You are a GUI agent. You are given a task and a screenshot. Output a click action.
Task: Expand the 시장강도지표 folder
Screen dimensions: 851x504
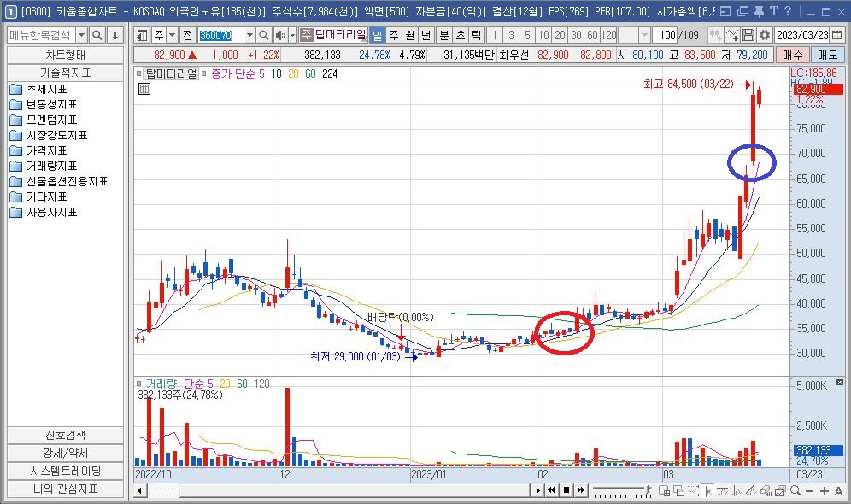tap(49, 135)
